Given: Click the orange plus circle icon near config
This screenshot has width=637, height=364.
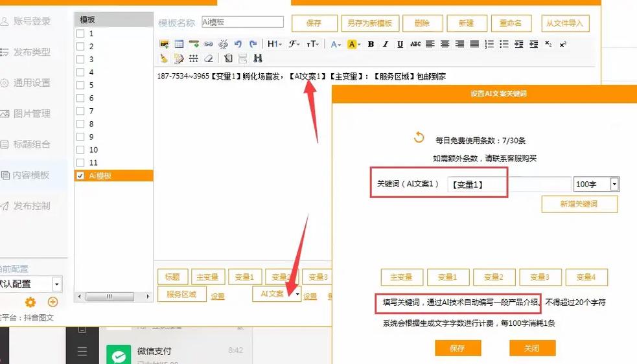Looking at the screenshot, I should (52, 302).
